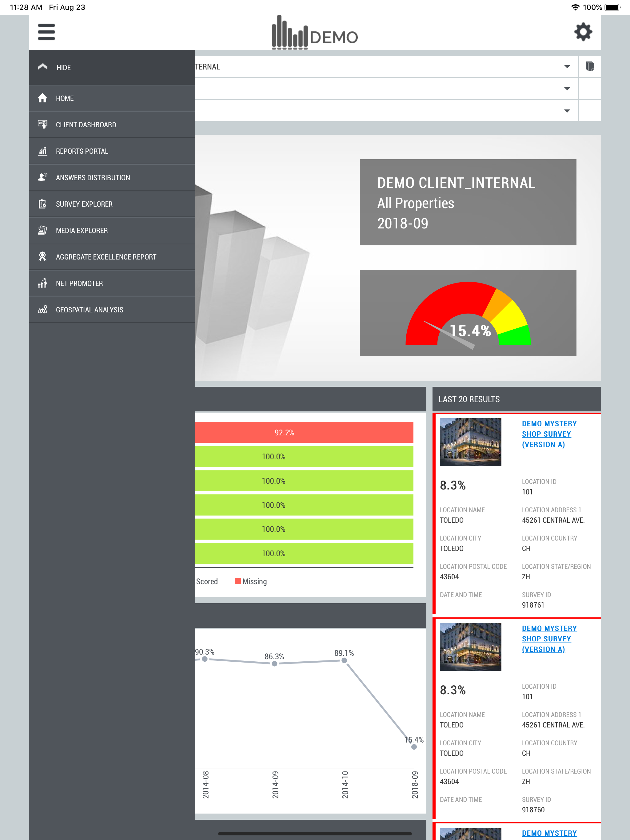Select the 90.3% data point for 2014-08
Viewport: 630px width, 840px height.
(x=205, y=659)
